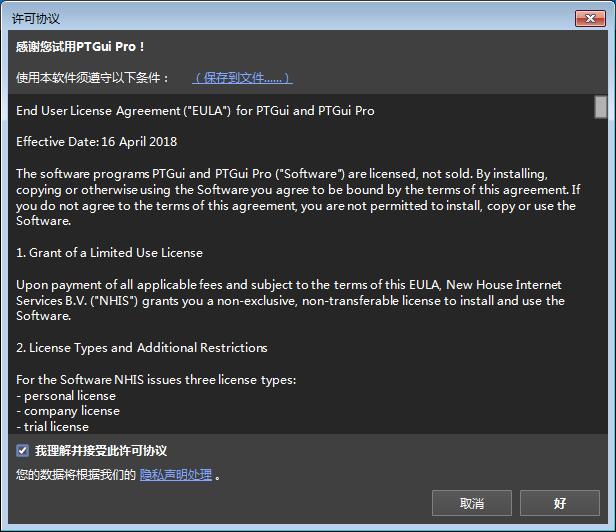Close the 许可协议 dialog with the X button
Image resolution: width=616 pixels, height=532 pixels.
point(590,18)
